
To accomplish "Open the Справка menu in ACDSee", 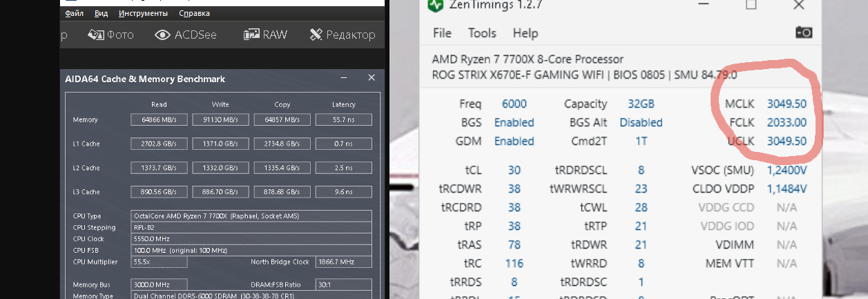I will (x=194, y=13).
